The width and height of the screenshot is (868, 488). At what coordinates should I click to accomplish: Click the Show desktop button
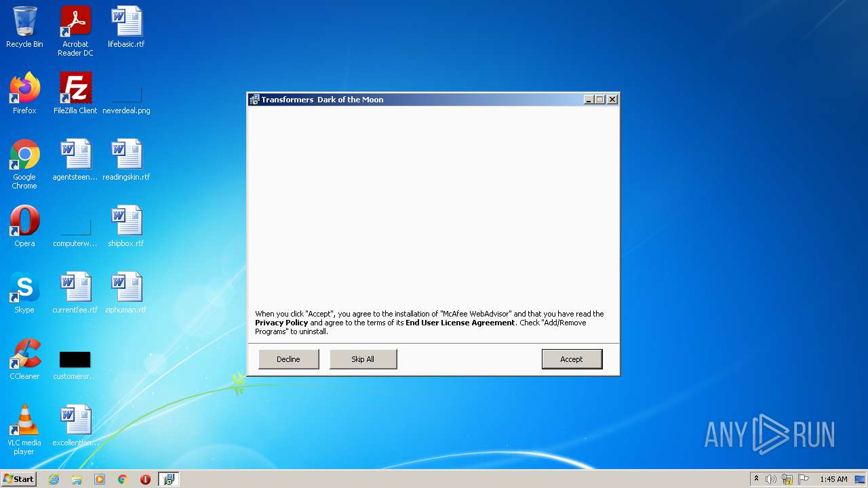[x=861, y=479]
